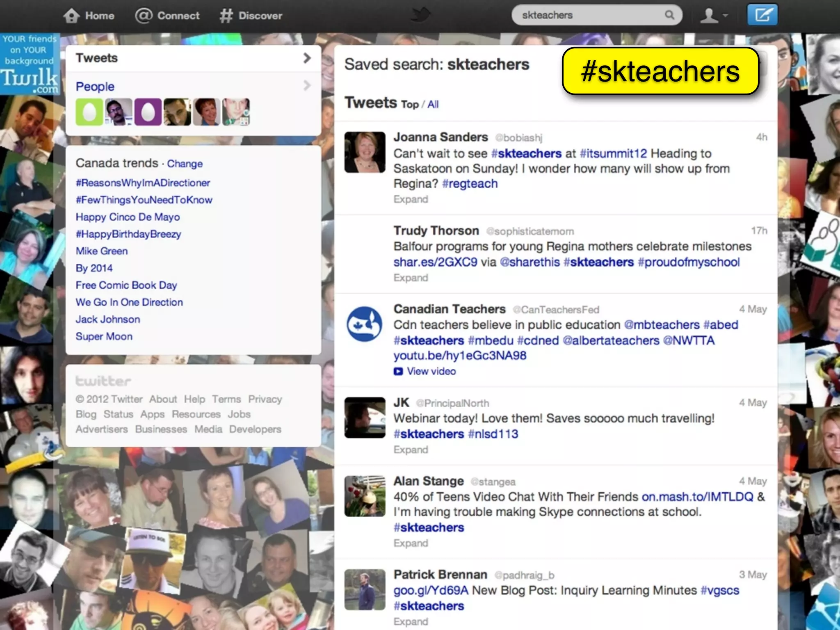Open the People results link
Viewport: 840px width, 630px height.
(95, 87)
